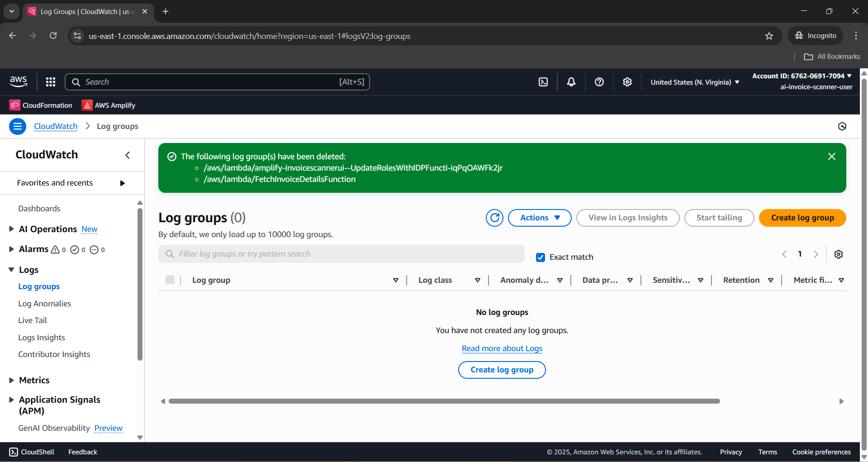This screenshot has width=868, height=462.
Task: Toggle the Exact match checkbox
Action: coord(541,257)
